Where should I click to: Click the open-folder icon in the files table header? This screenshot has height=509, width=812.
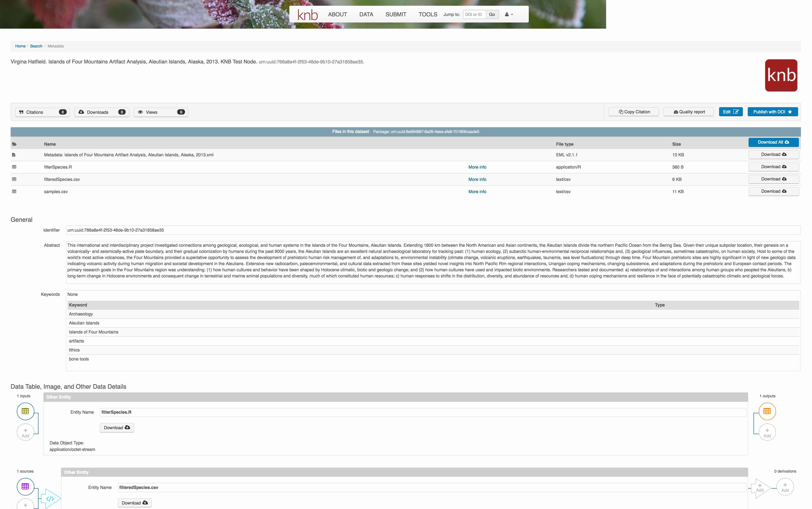coord(14,144)
